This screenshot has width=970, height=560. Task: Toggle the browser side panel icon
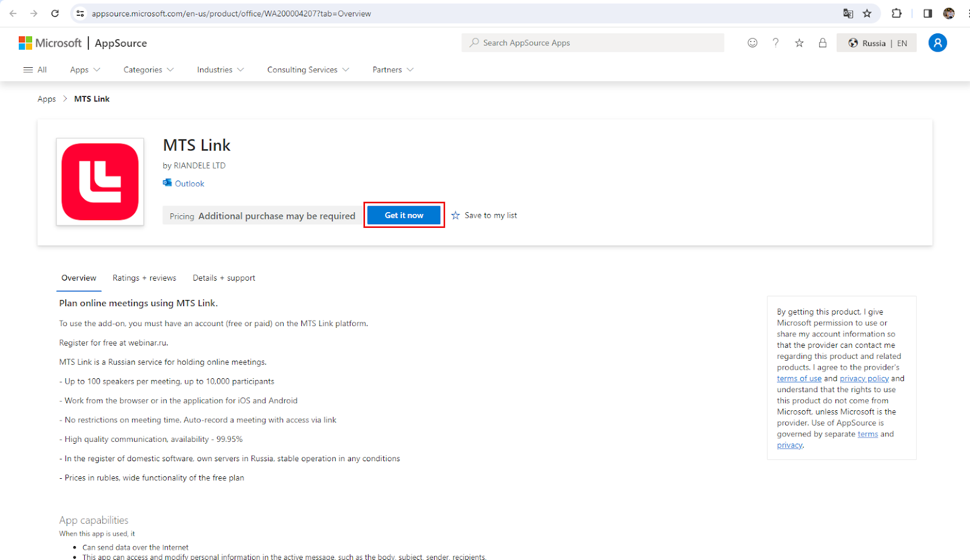tap(928, 13)
